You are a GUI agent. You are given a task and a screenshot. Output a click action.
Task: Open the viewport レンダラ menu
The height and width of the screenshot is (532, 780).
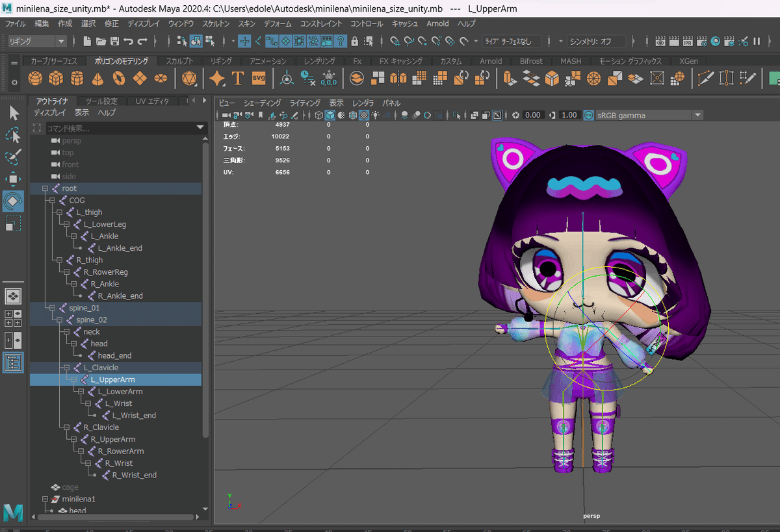(x=363, y=103)
